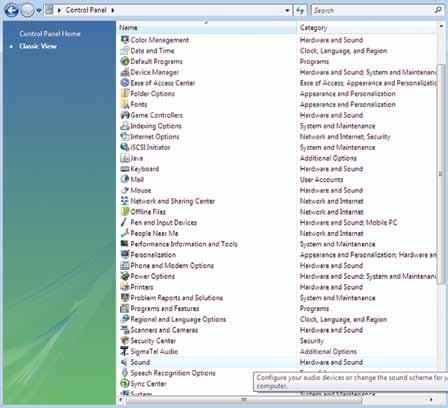Select Phone and Modem Options entry
Viewport: 448px width, 408px height.
click(x=172, y=265)
